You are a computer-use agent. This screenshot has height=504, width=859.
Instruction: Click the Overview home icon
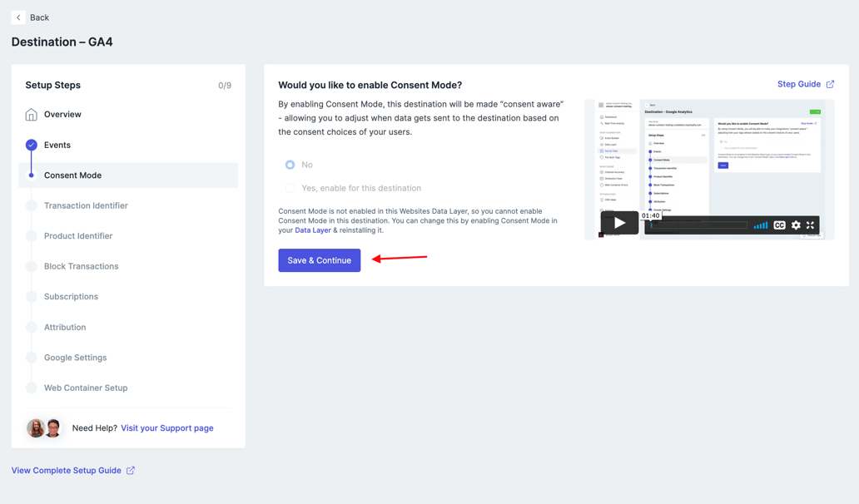click(32, 115)
